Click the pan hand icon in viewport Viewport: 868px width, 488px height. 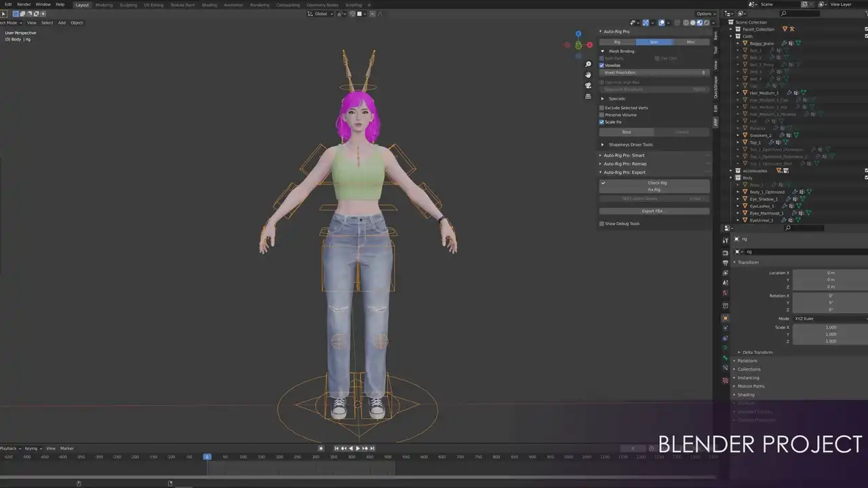click(x=588, y=75)
